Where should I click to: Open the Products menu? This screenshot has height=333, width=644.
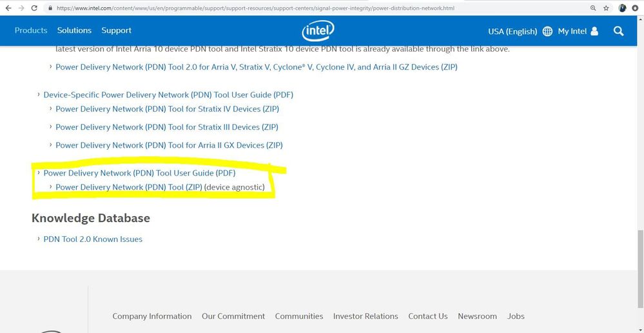pos(31,30)
